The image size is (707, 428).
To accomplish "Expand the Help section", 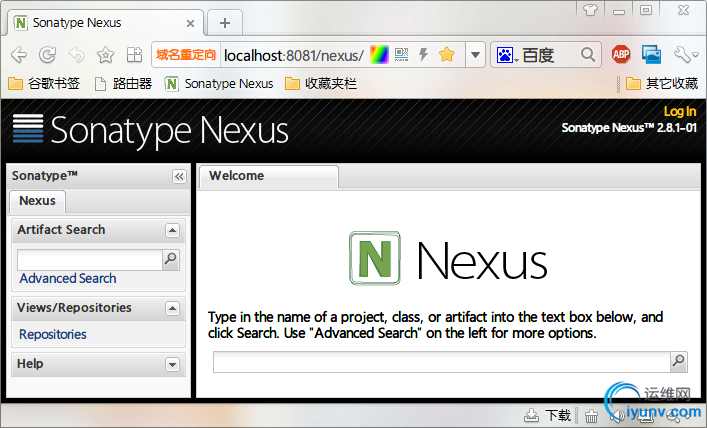I will (x=172, y=364).
